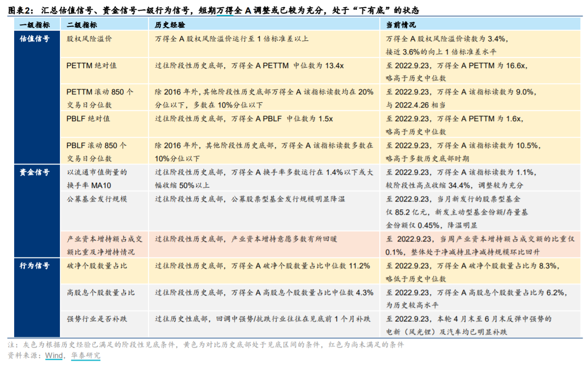Click the text "公募股票型基金发行规模明显降温"
Viewport: 588px width, 367px height.
[x=288, y=199]
